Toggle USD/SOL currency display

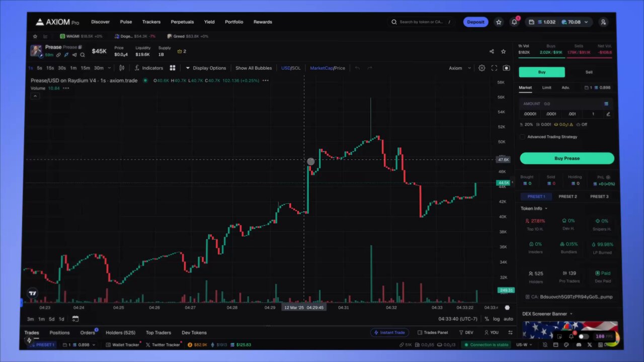[x=291, y=68]
